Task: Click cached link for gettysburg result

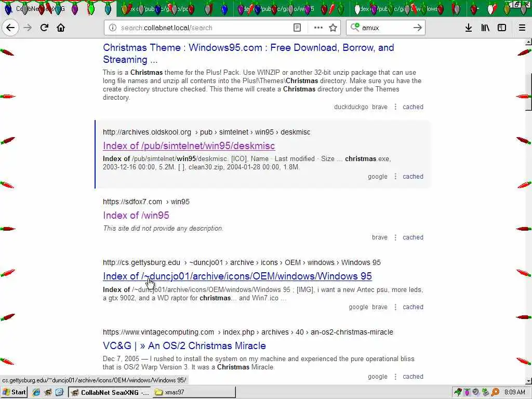Action: pos(413,307)
